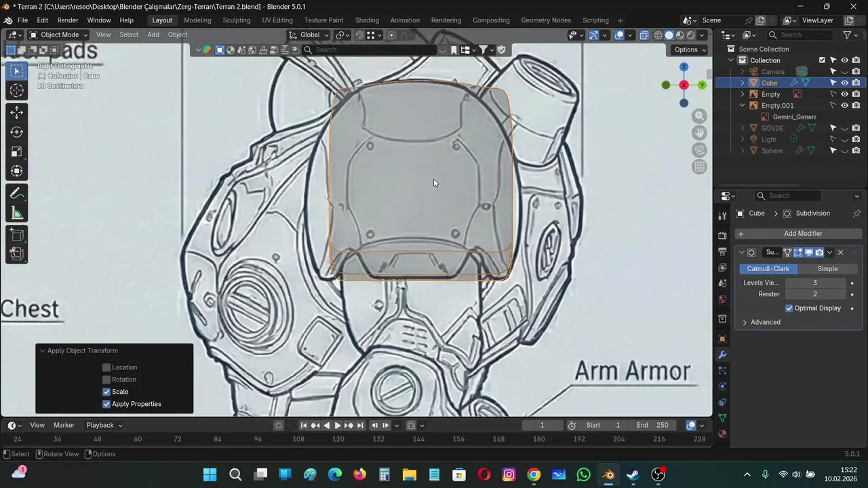Expand the Advanced section
Viewport: 868px width, 488px height.
[765, 323]
